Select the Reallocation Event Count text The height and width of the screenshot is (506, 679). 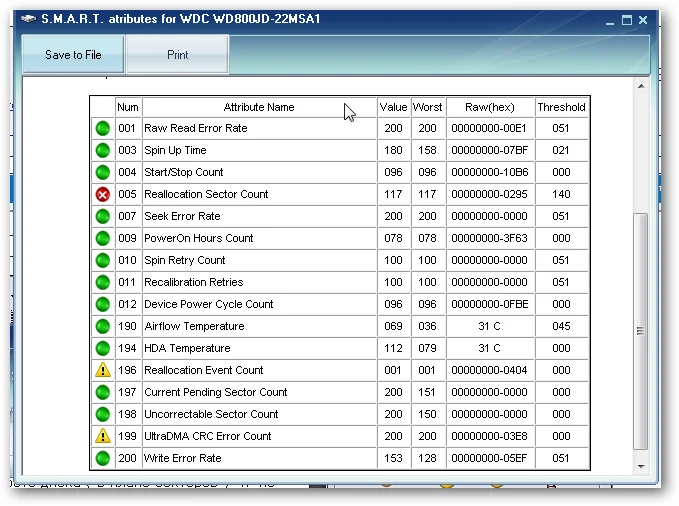(x=204, y=370)
